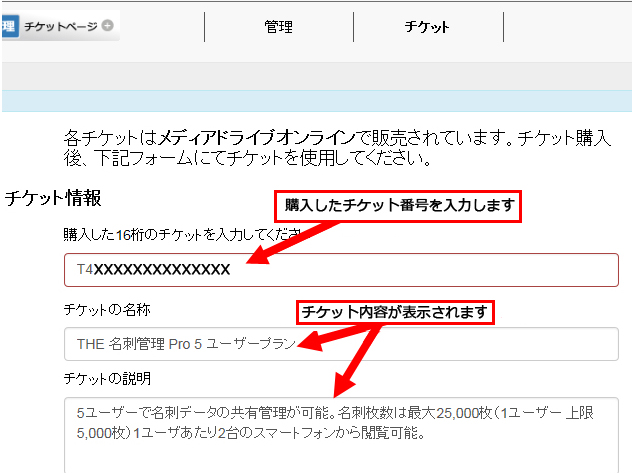
Task: Click the メディアドライブオンライン text
Action: click(x=257, y=138)
